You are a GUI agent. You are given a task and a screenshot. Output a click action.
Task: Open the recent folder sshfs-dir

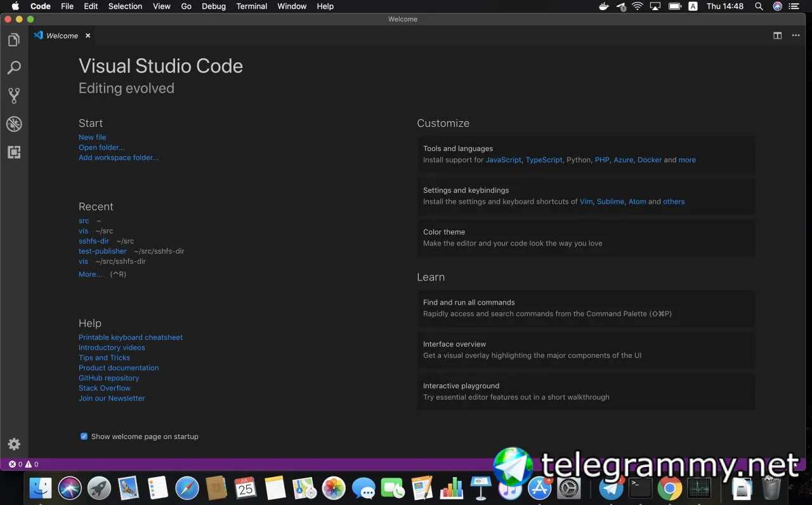94,241
